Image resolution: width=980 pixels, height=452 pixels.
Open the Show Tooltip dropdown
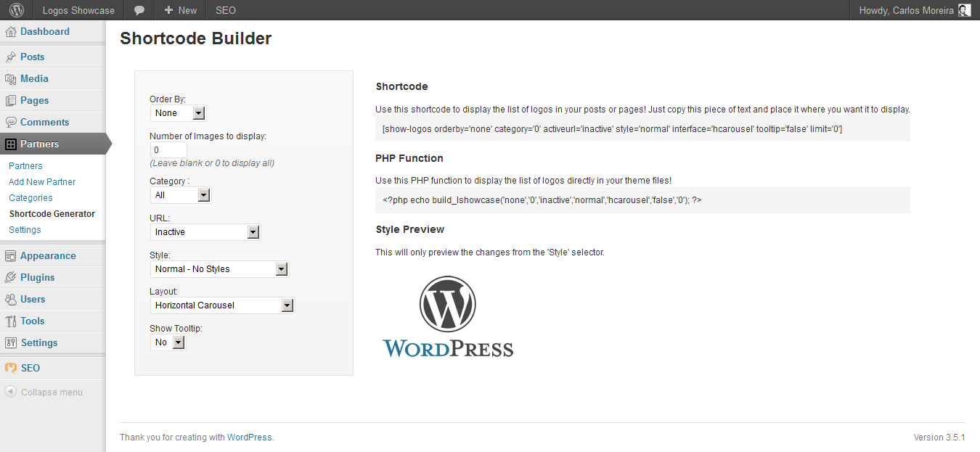[x=168, y=342]
